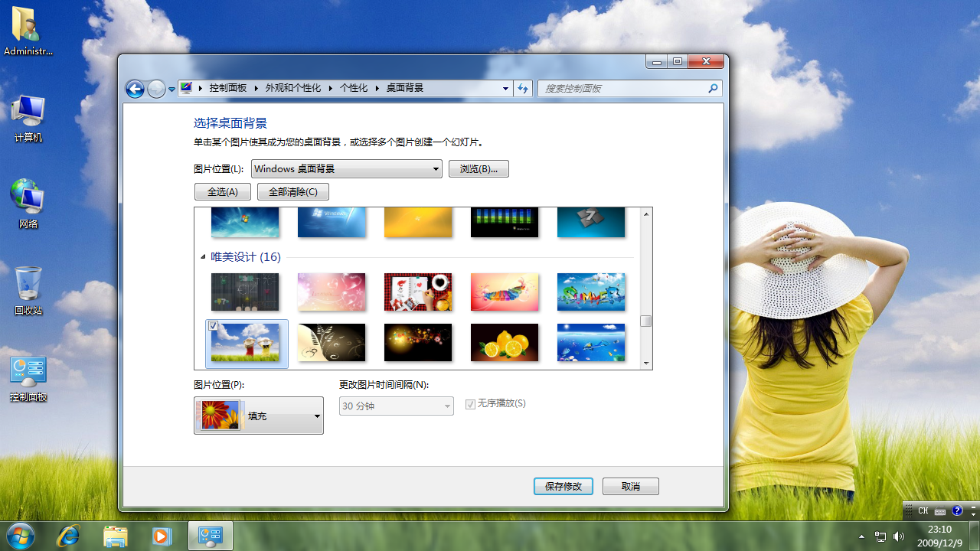Screen dimensions: 980x551
Task: Open the address bar history dropdown
Action: click(505, 88)
